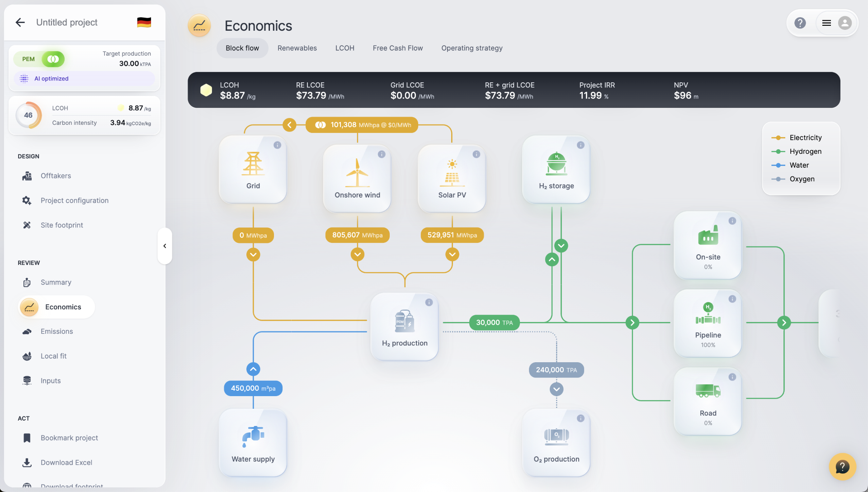The width and height of the screenshot is (868, 492).
Task: Click the help question mark icon top right
Action: pyautogui.click(x=800, y=23)
